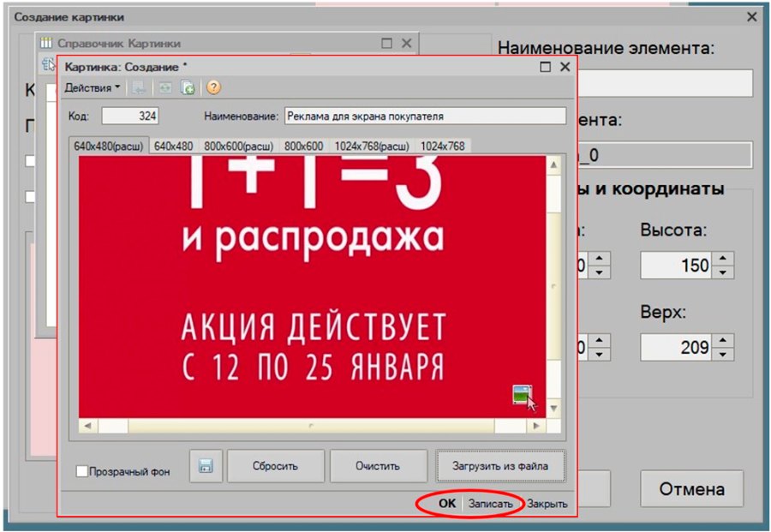Close the Картинка: Создание window

565,67
